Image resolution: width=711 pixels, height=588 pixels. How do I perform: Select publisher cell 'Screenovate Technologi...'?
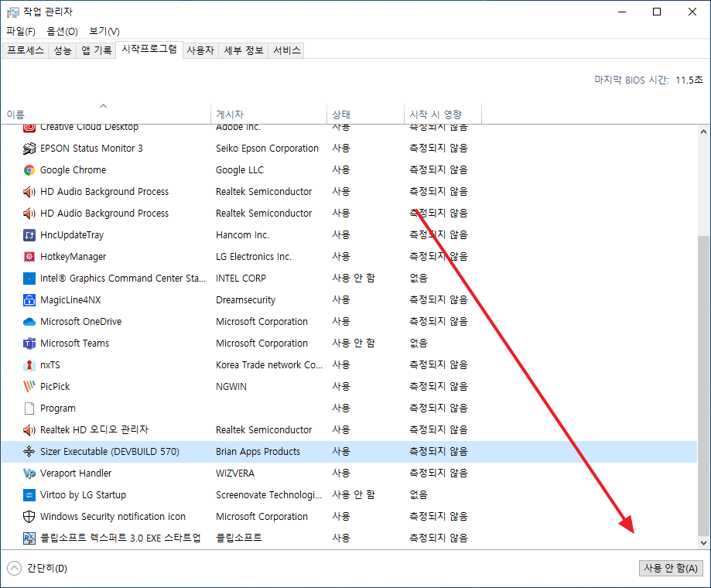click(269, 494)
